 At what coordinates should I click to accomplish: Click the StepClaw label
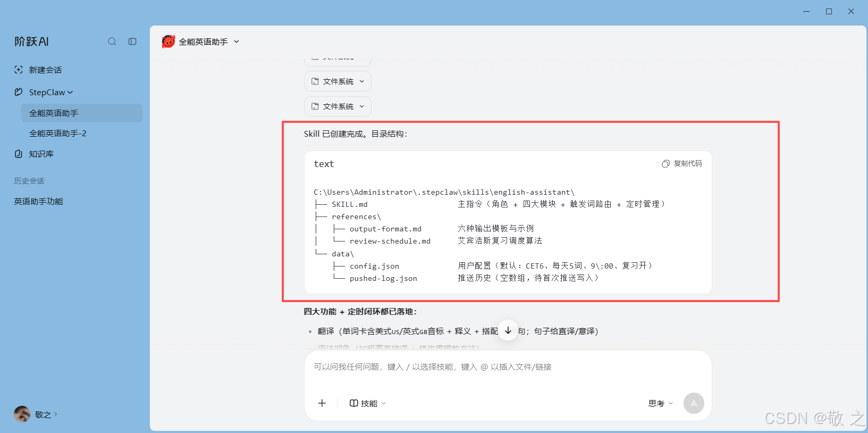47,92
